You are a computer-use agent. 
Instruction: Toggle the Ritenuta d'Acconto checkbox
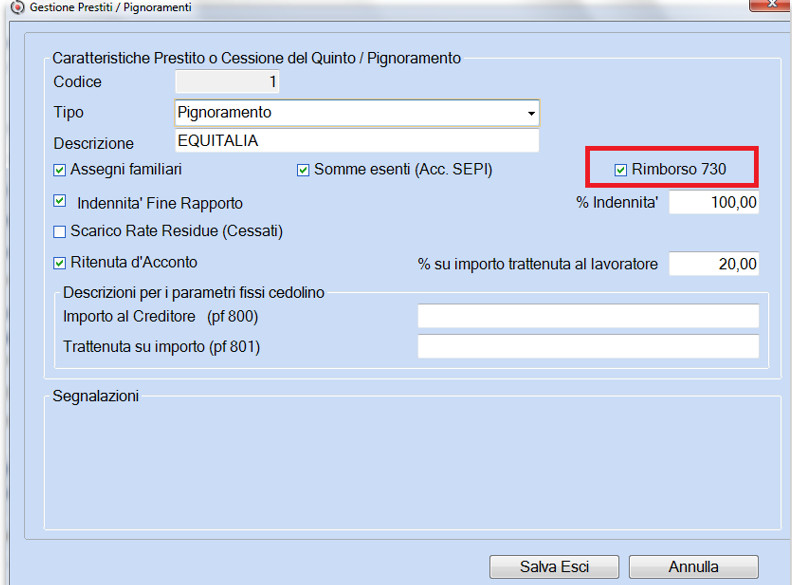point(60,263)
